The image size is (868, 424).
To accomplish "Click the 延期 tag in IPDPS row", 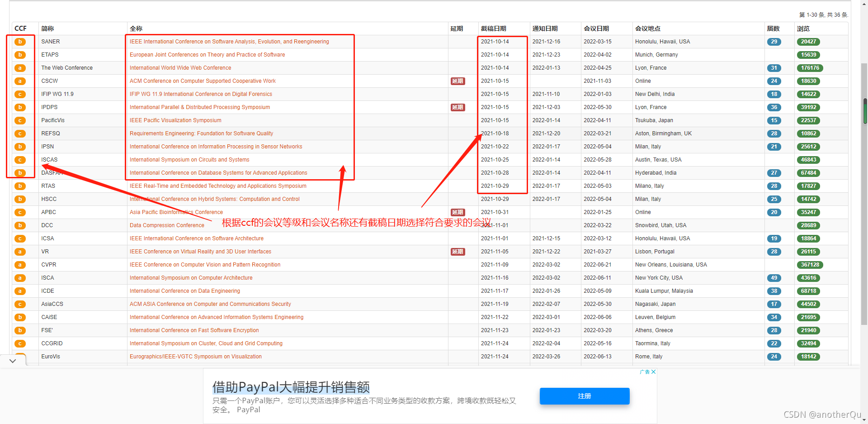I will pyautogui.click(x=458, y=107).
